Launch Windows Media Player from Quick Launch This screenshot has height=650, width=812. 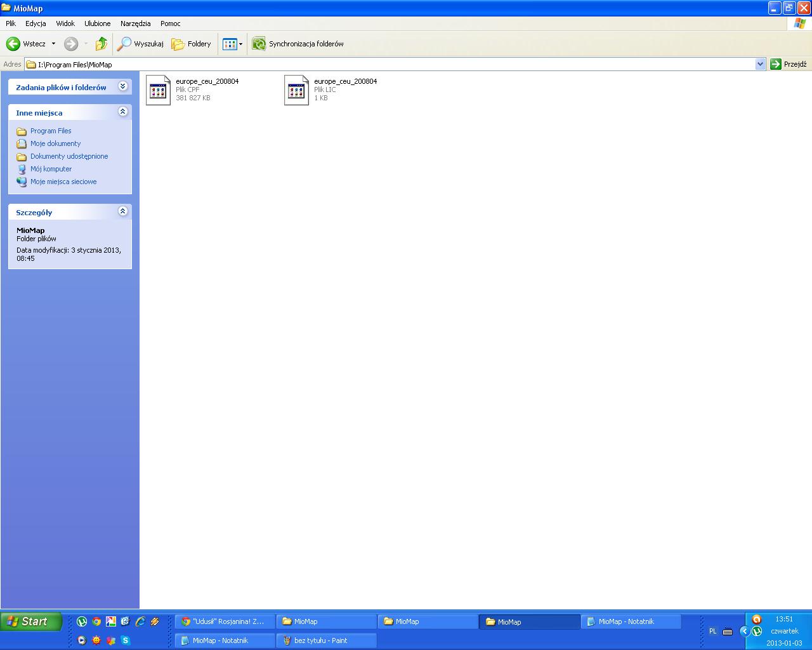pos(82,640)
